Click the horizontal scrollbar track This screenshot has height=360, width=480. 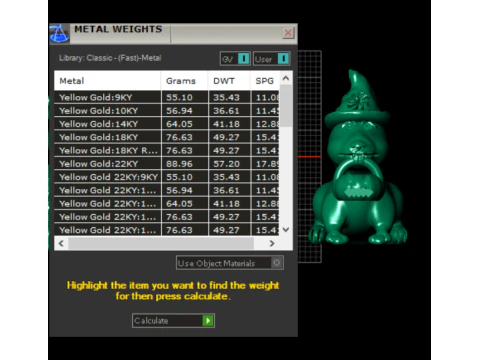click(161, 243)
